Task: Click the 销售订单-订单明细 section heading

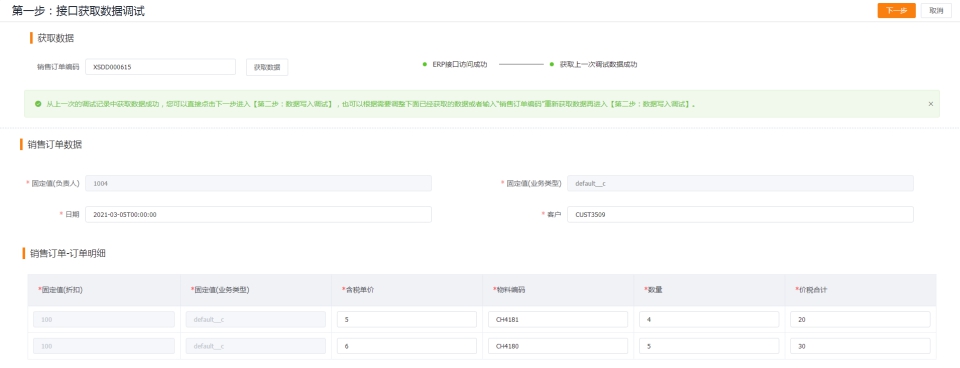Action: click(x=68, y=253)
